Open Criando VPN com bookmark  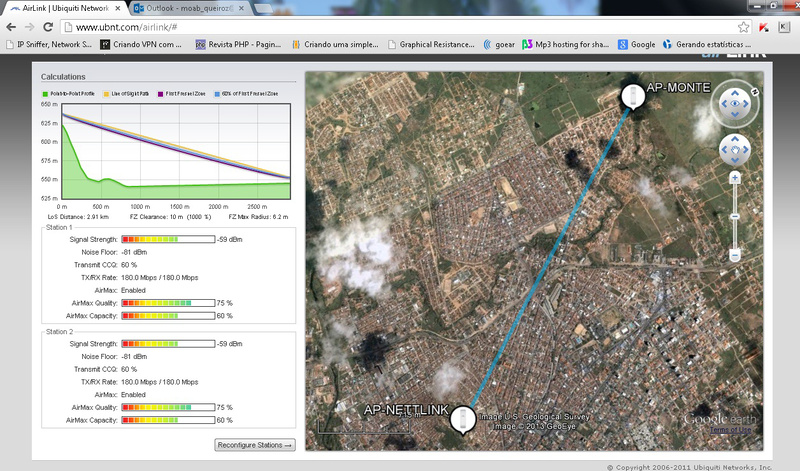(x=141, y=44)
